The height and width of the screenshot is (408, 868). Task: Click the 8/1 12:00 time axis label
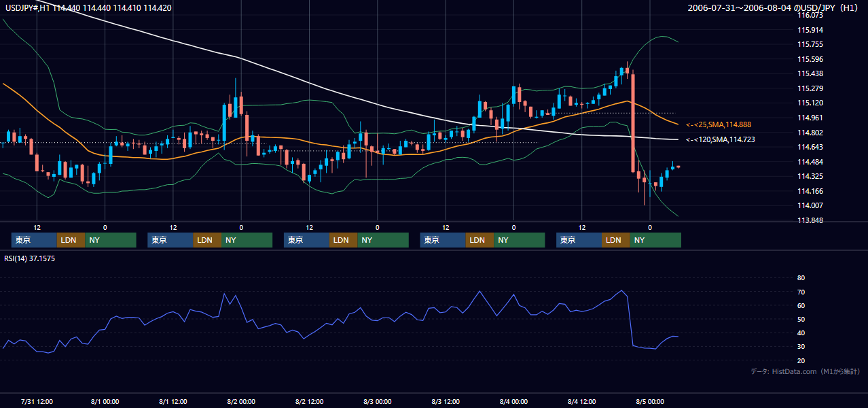pos(173,401)
